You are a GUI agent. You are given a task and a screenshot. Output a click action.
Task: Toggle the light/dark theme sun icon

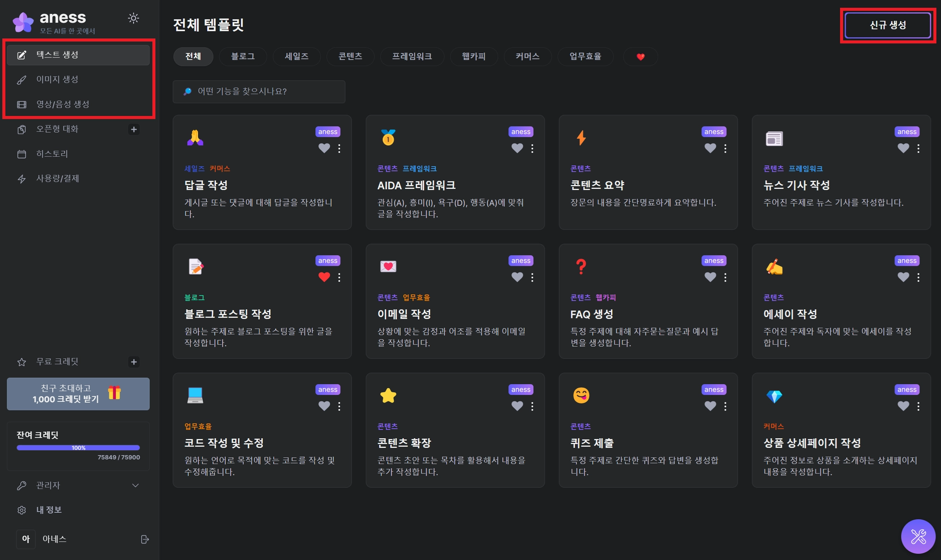(x=133, y=18)
